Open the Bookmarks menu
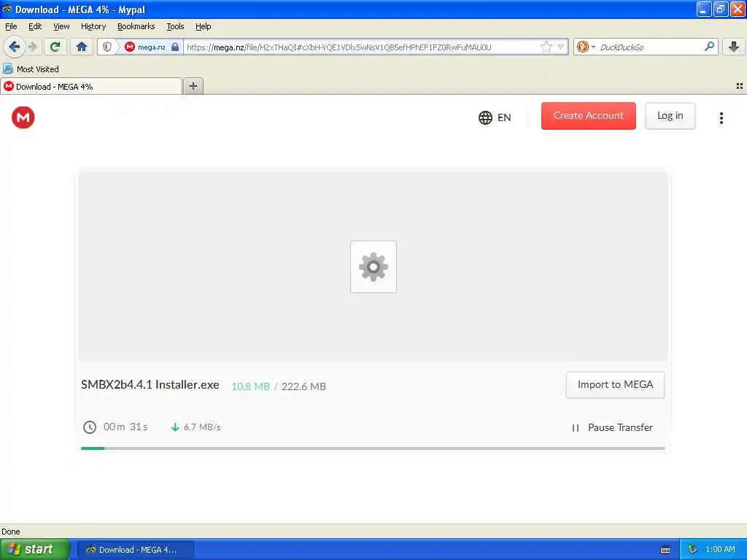This screenshot has height=560, width=747. click(136, 26)
